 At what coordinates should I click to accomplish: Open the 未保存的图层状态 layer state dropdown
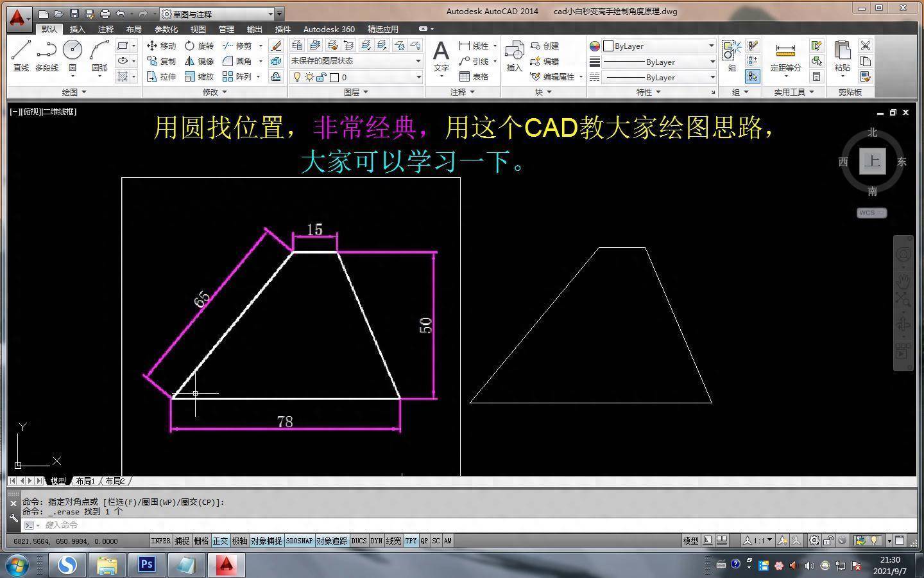tap(355, 61)
